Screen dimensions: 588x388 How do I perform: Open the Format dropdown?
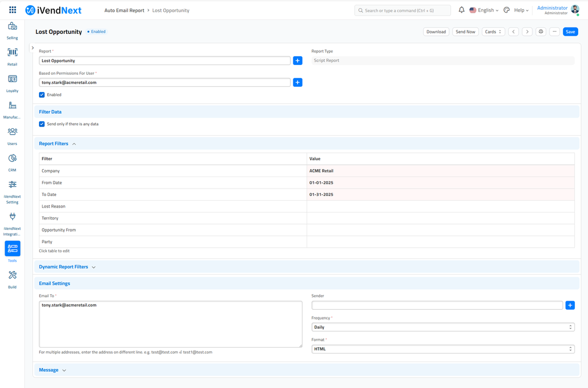click(x=442, y=349)
